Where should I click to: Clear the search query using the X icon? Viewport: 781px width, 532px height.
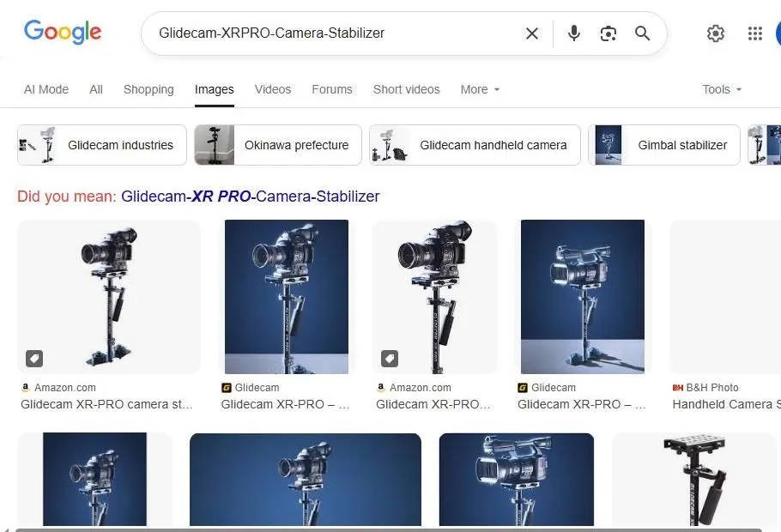tap(531, 33)
